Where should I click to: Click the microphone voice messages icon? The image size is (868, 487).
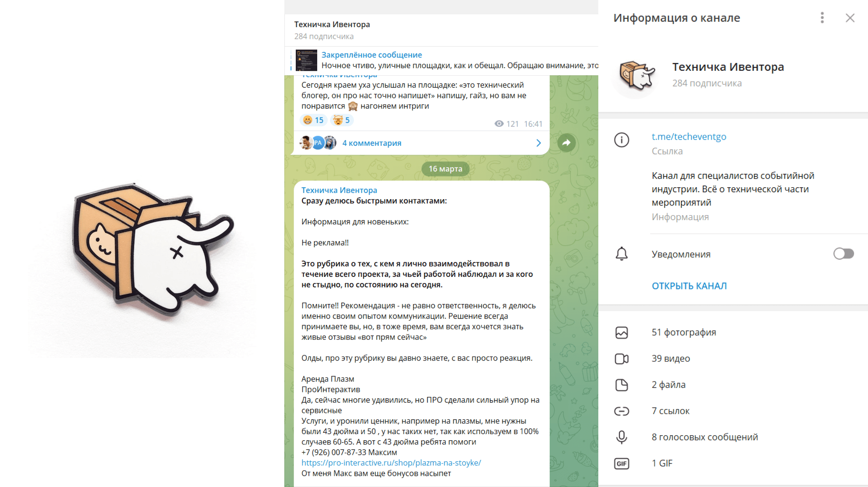[622, 437]
